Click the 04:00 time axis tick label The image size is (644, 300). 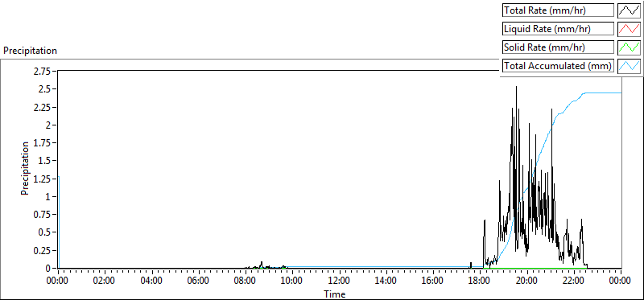tap(151, 281)
